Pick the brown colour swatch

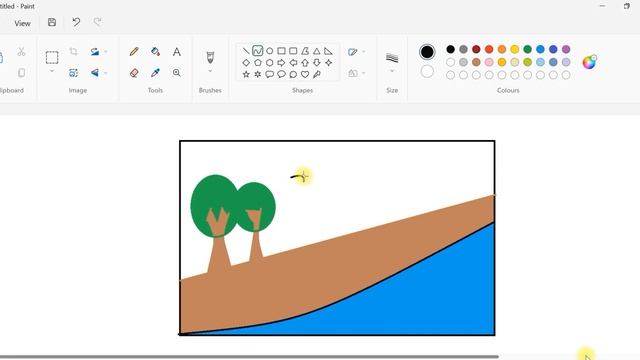476,62
